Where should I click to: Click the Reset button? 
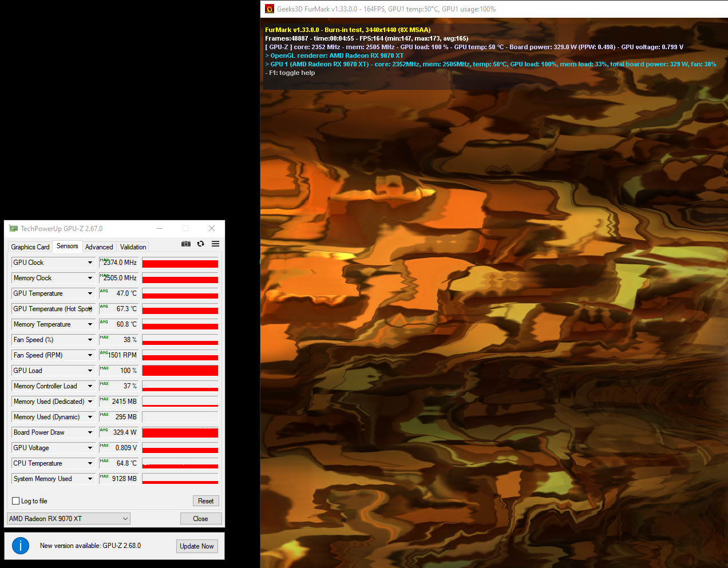pos(205,501)
